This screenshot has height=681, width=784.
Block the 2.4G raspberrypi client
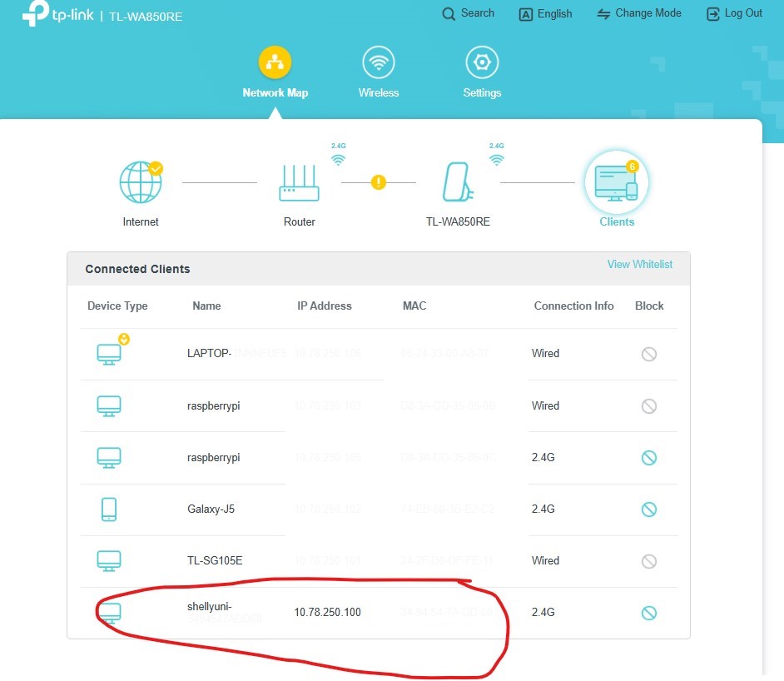point(649,458)
